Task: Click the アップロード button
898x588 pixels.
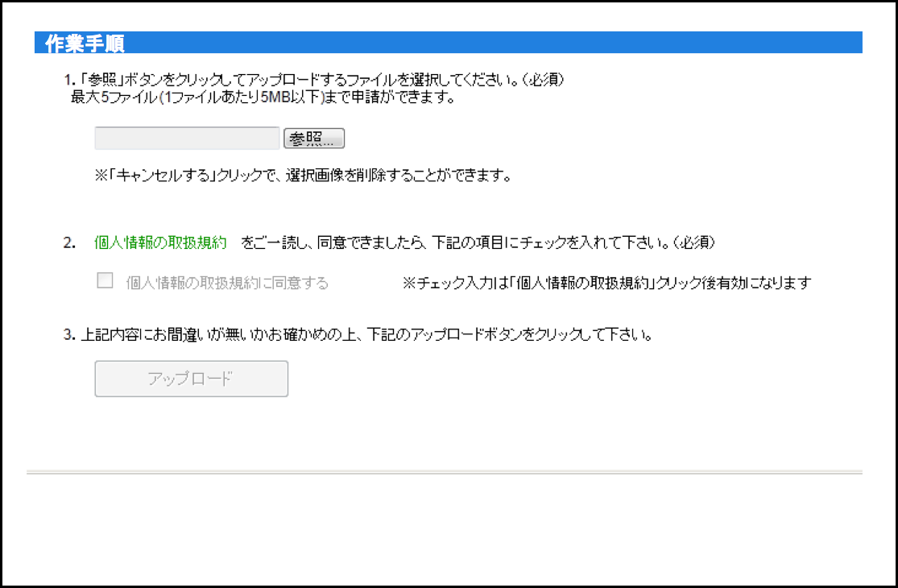Action: coord(192,379)
